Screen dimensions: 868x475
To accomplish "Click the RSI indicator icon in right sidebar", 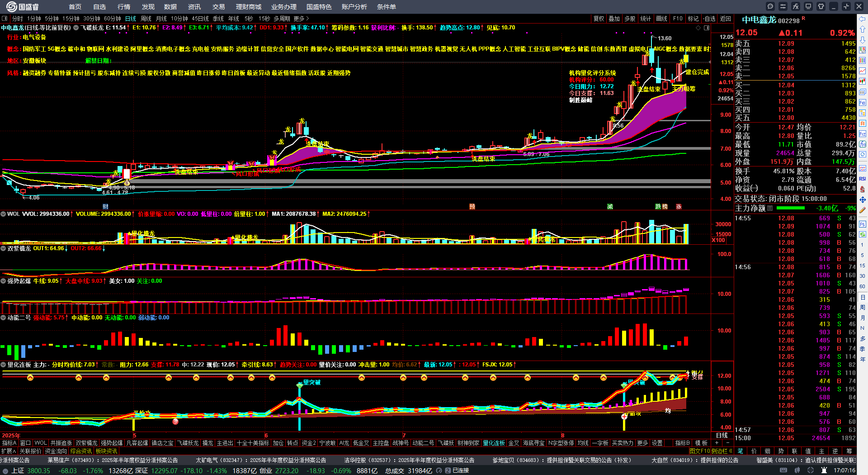I will point(863,179).
